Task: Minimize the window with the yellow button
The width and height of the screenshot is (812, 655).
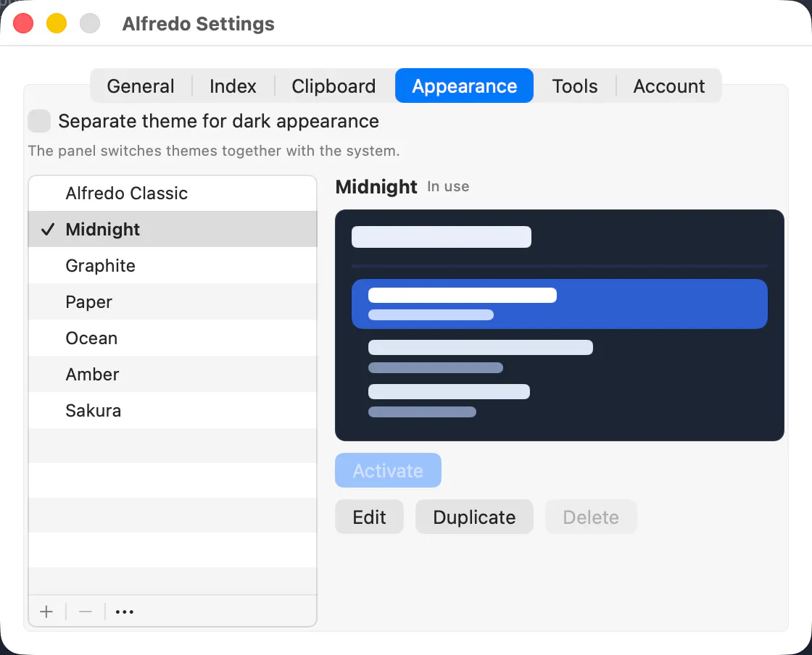Action: coord(57,23)
